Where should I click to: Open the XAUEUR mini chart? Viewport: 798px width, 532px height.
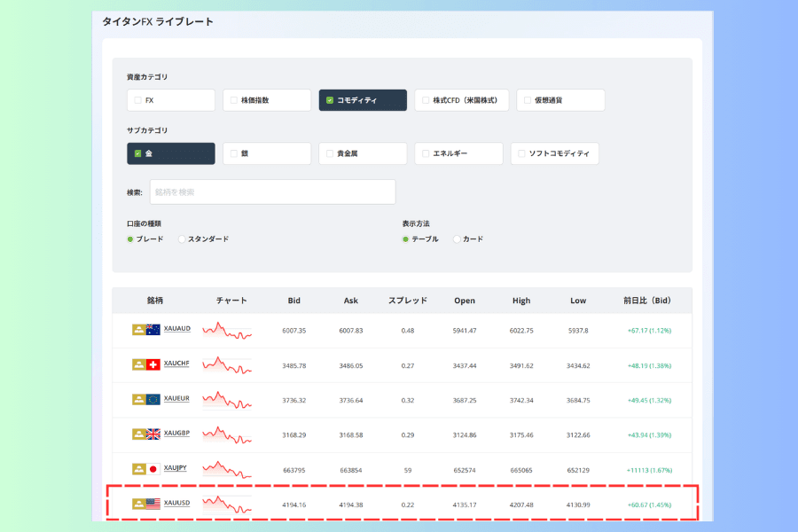point(227,401)
